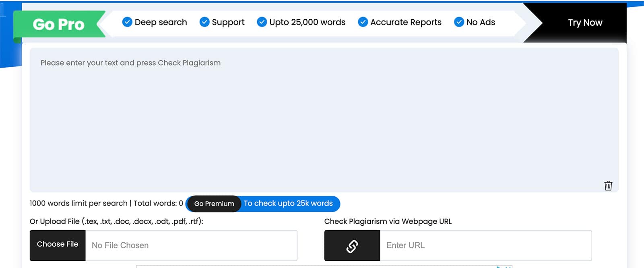
Task: Click the Go Pro green banner
Action: coord(59,25)
